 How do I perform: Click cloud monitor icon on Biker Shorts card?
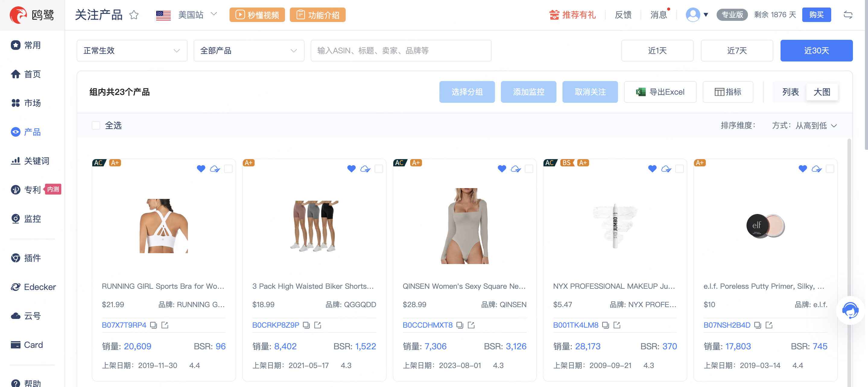point(365,168)
